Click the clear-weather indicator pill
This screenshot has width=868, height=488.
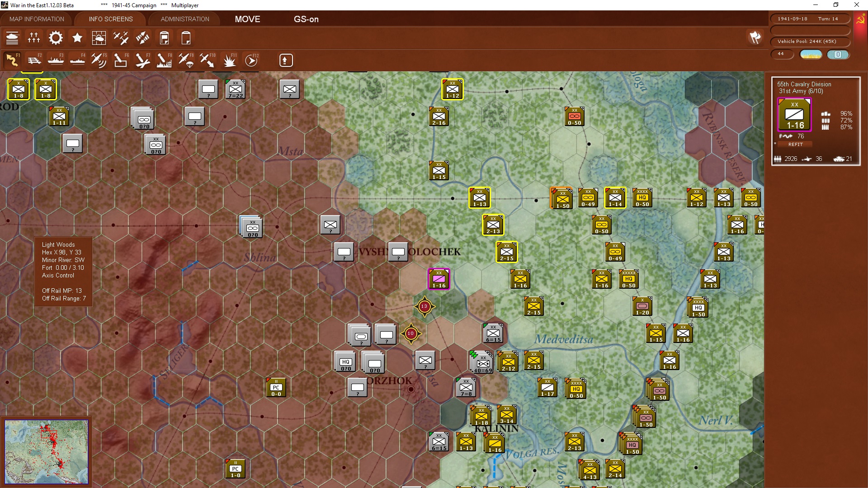click(811, 55)
